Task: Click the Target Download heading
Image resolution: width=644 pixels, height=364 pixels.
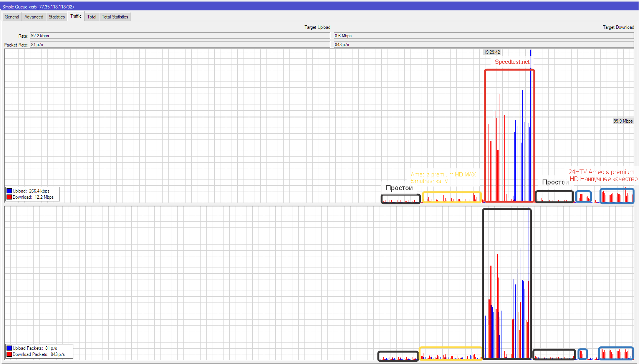Action: coord(618,27)
